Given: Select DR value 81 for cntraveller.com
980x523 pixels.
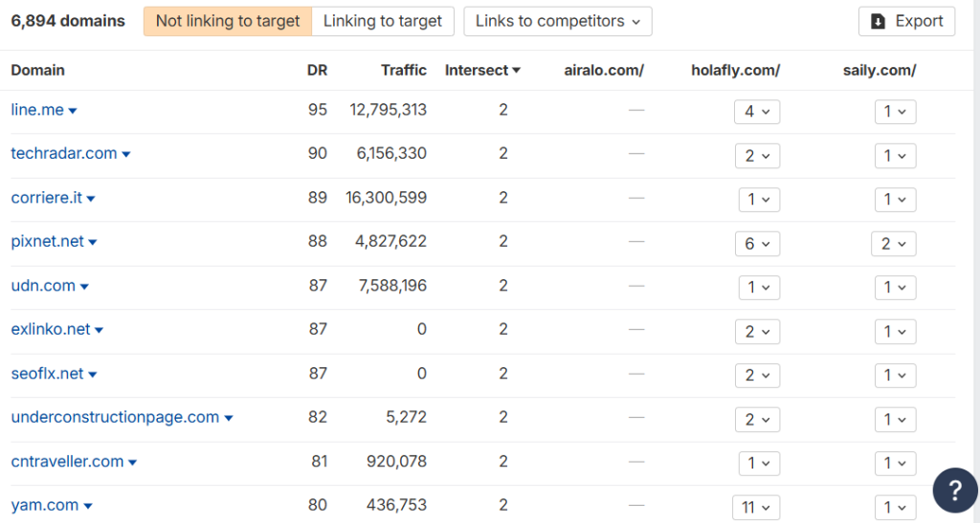Looking at the screenshot, I should coord(320,462).
